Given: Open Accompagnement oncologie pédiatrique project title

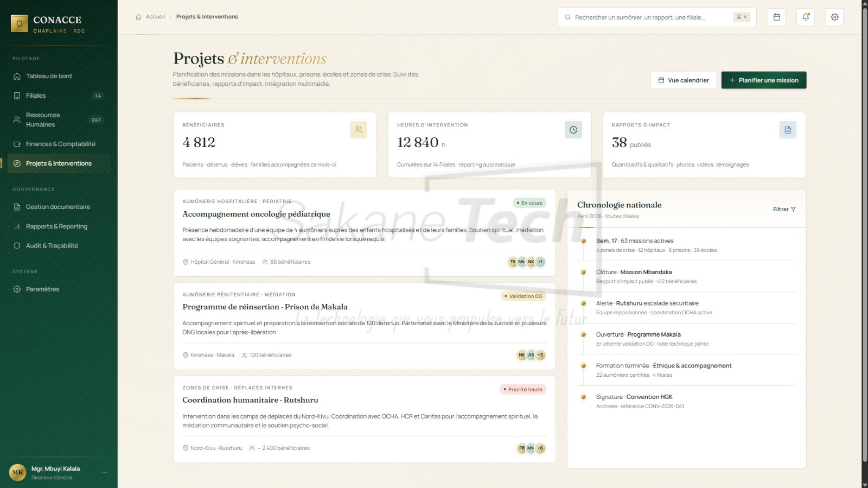Looking at the screenshot, I should 256,214.
